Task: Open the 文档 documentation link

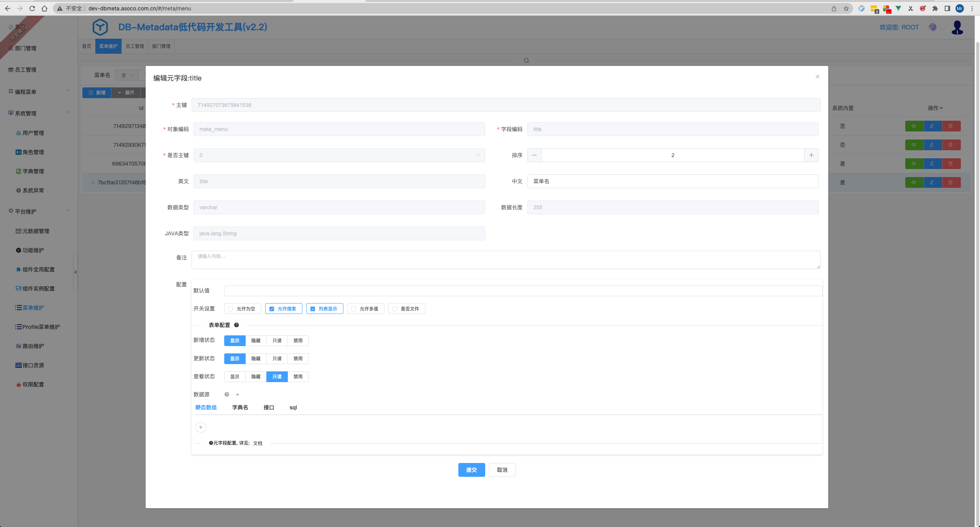Action: (258, 443)
